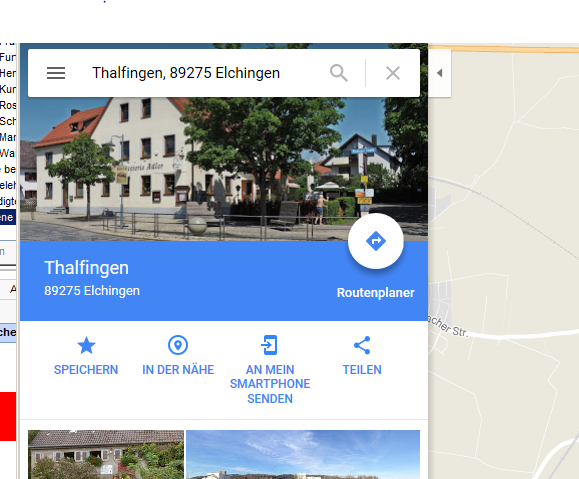The height and width of the screenshot is (479, 579).
Task: Open Routenplaner link
Action: tap(376, 292)
